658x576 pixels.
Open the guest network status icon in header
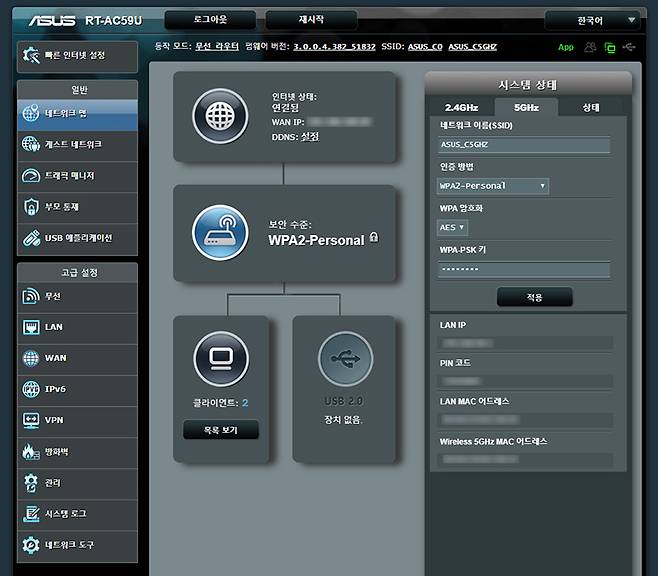click(590, 47)
